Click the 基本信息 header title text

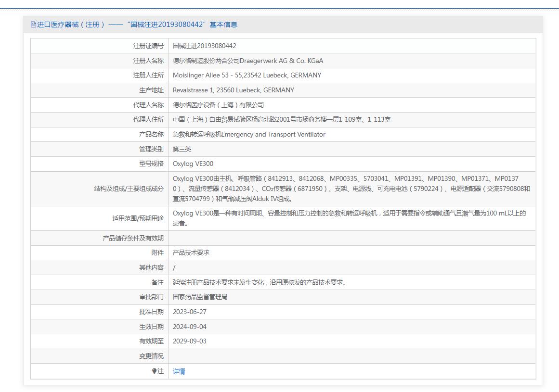pyautogui.click(x=134, y=25)
